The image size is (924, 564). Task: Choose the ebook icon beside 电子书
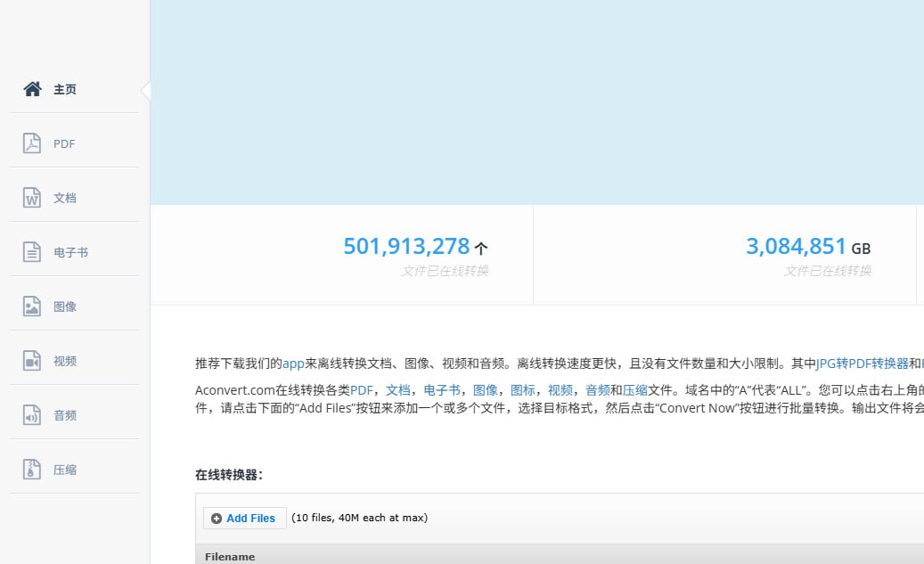(33, 252)
